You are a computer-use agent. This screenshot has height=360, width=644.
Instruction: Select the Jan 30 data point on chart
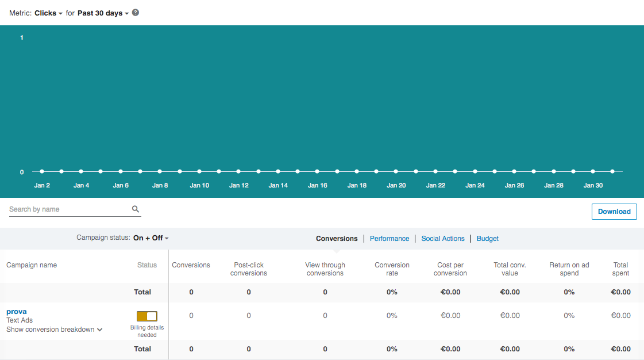coord(593,171)
